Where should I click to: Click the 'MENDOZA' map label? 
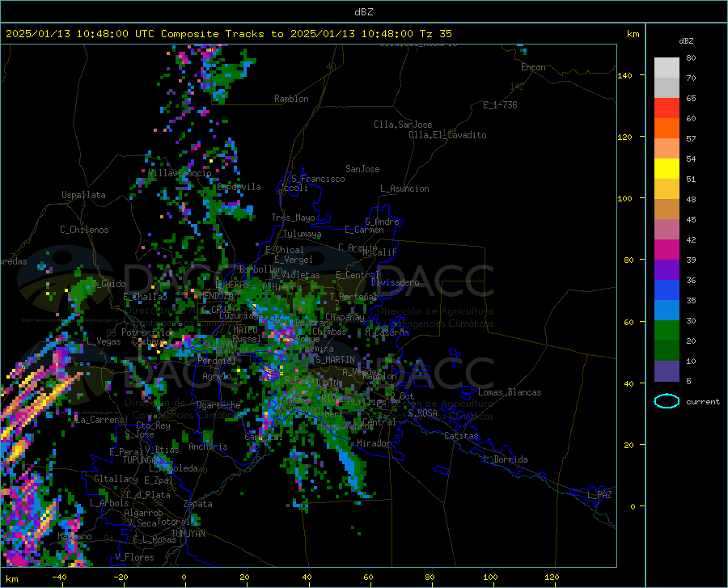[x=216, y=296]
